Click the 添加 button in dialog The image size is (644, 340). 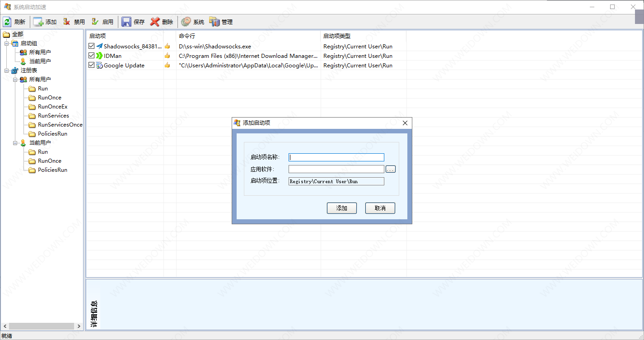tap(342, 208)
